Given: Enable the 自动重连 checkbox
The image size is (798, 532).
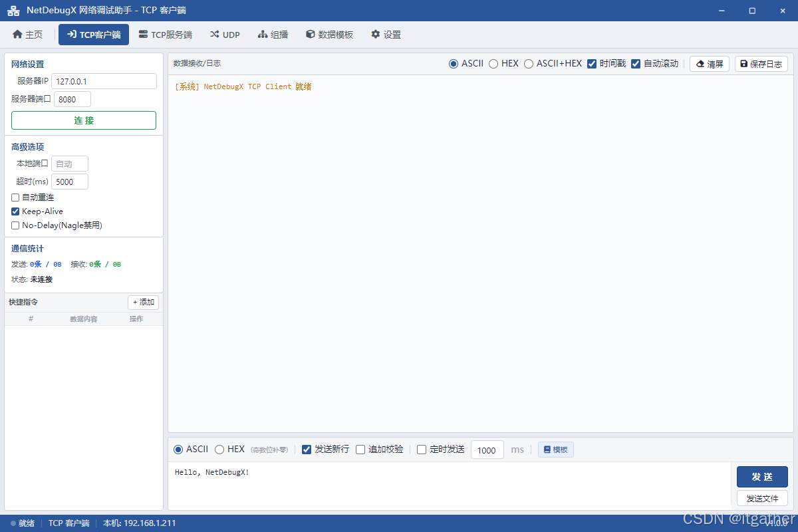Looking at the screenshot, I should (15, 198).
